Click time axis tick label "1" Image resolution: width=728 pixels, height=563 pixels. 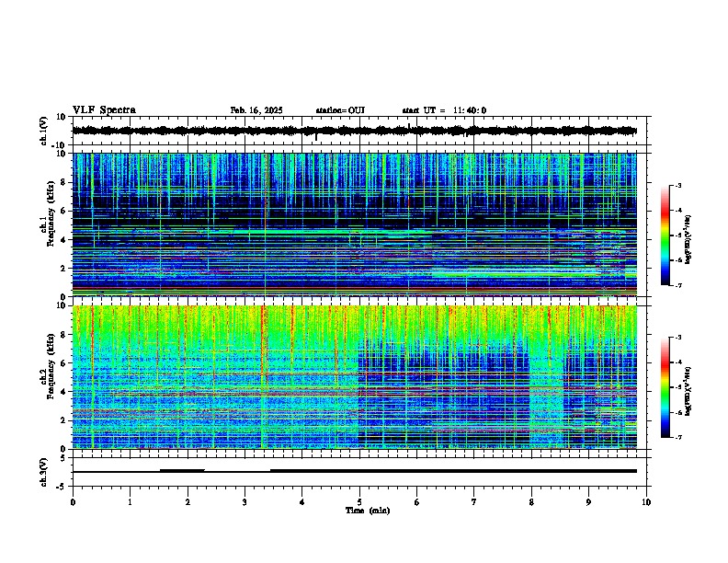click(130, 502)
